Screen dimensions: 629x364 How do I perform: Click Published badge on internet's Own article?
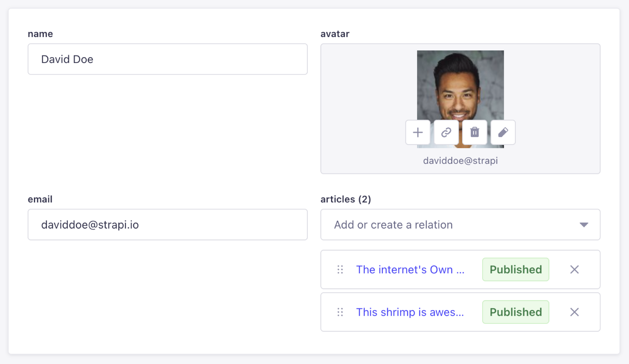point(516,269)
